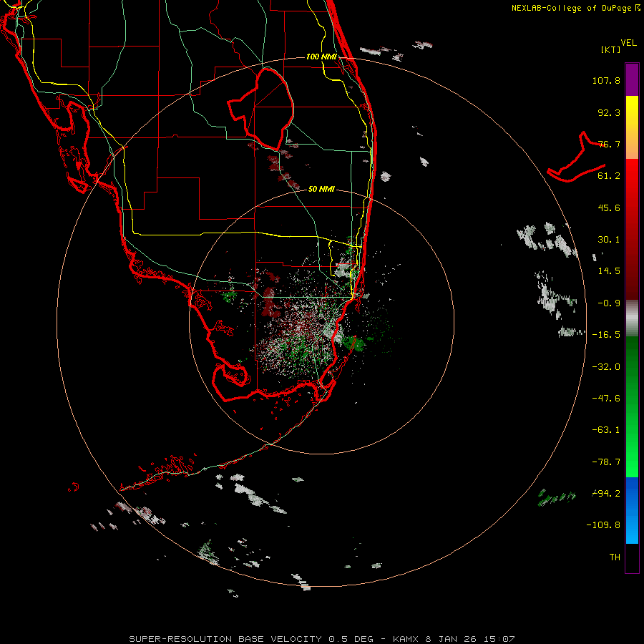Click the 100 NMI range ring label

321,57
